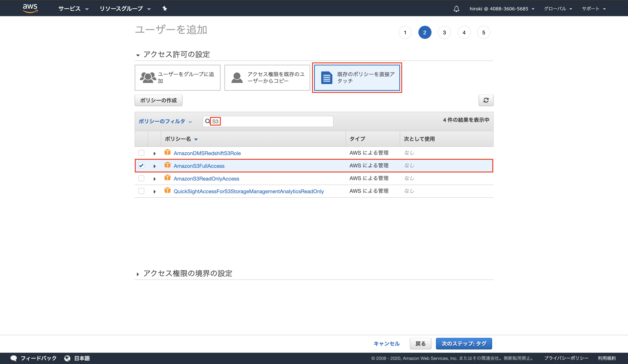Click the feedback speech bubble icon

[x=14, y=358]
